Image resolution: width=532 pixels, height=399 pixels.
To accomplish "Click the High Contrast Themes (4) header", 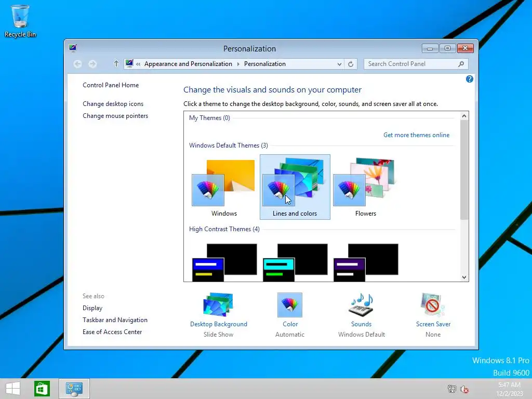I will [x=224, y=229].
